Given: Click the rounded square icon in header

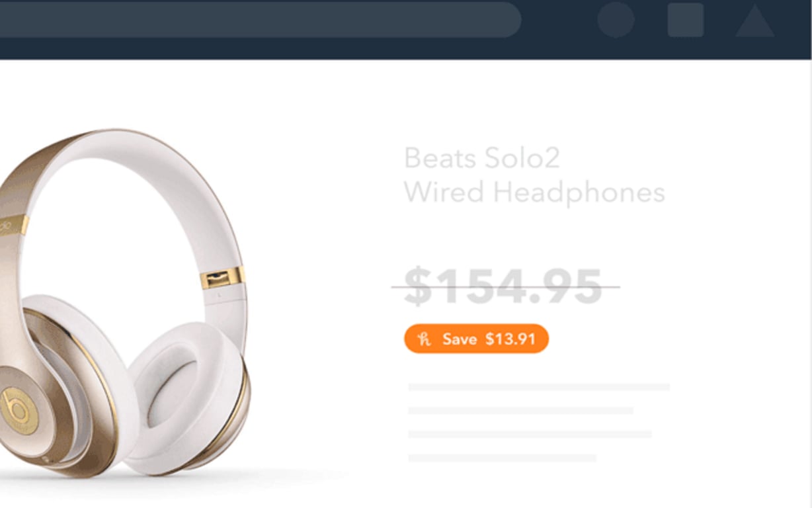Looking at the screenshot, I should pyautogui.click(x=686, y=20).
